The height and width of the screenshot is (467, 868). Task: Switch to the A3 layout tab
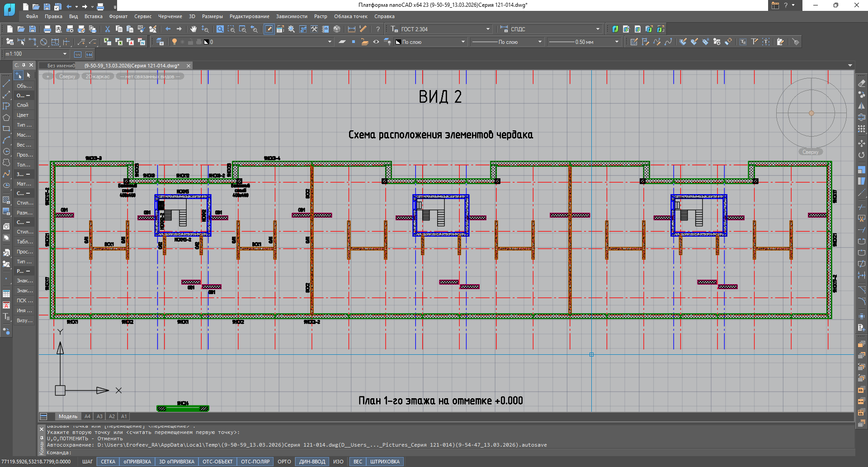[x=99, y=416]
